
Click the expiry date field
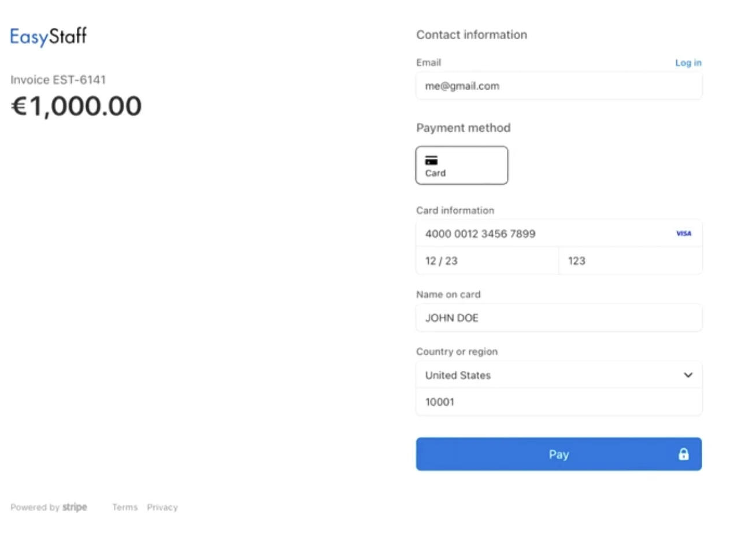tap(487, 260)
